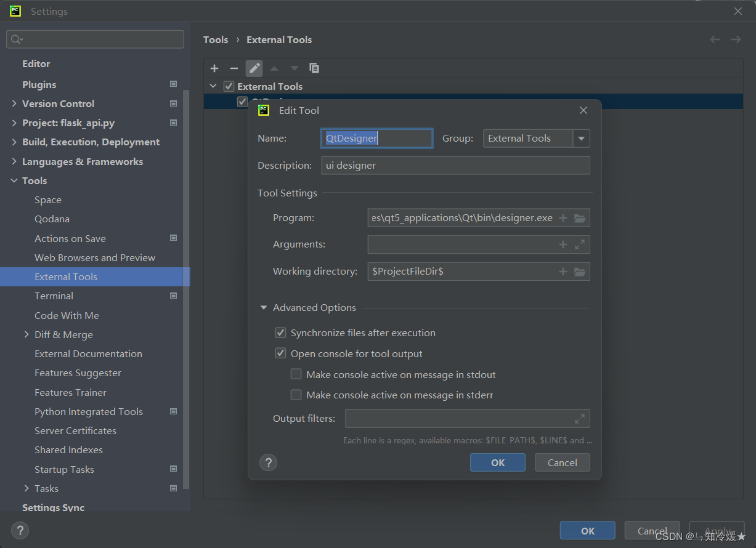The width and height of the screenshot is (756, 548).
Task: Insert macro into Arguments field
Action: tap(563, 244)
